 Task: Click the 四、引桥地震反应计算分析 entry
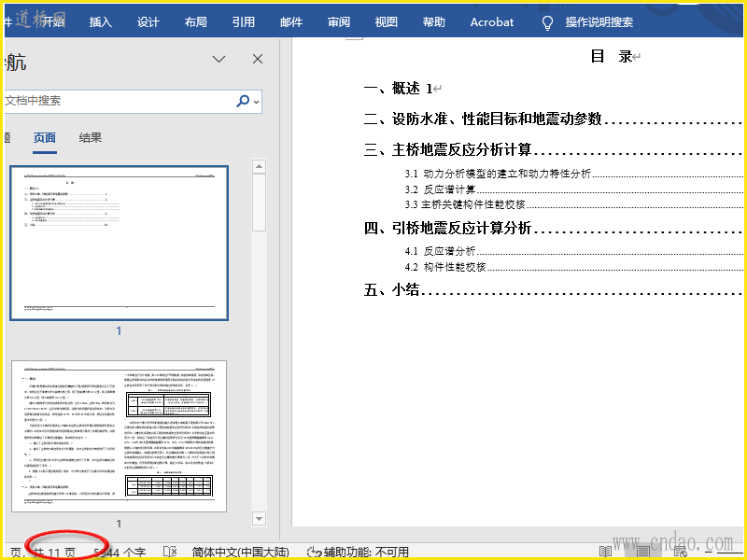[554, 228]
